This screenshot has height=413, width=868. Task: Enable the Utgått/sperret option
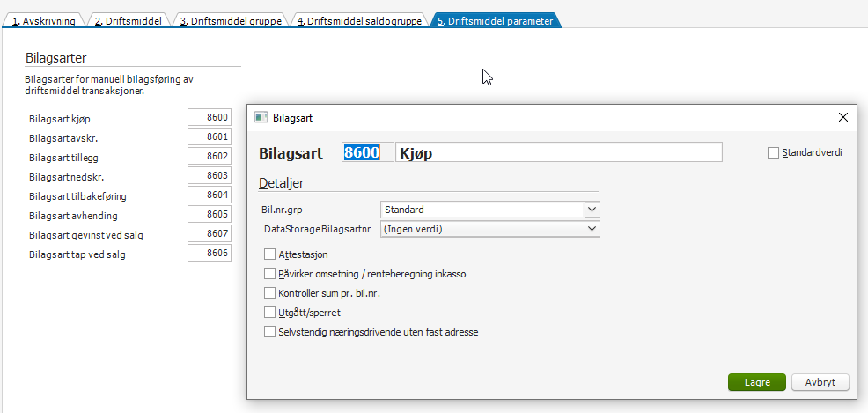[270, 313]
